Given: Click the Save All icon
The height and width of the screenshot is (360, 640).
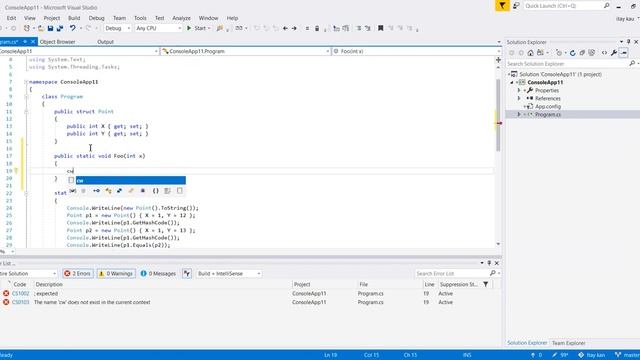Looking at the screenshot, I should [x=60, y=28].
